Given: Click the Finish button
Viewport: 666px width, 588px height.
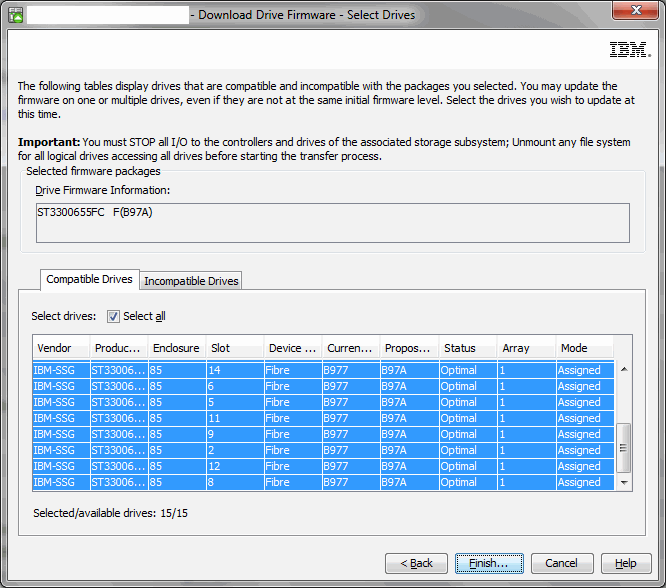Looking at the screenshot, I should coord(488,563).
